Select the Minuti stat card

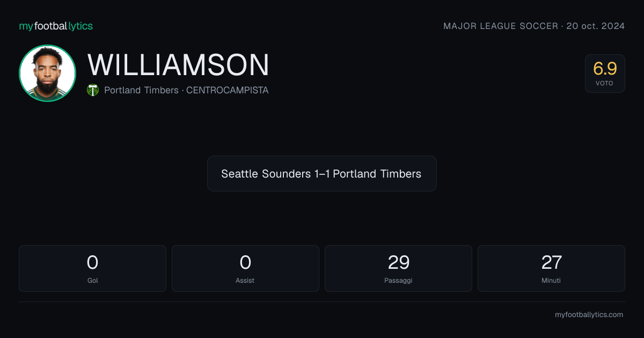pos(551,268)
